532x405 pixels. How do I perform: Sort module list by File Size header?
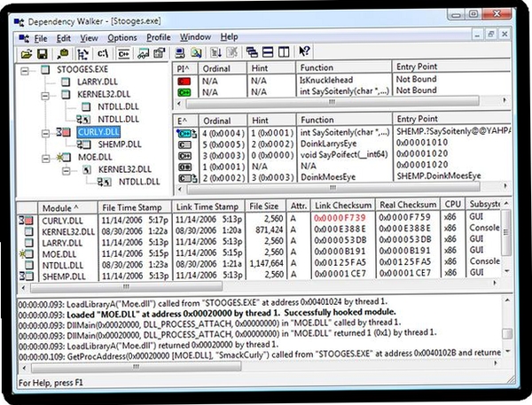coord(265,206)
